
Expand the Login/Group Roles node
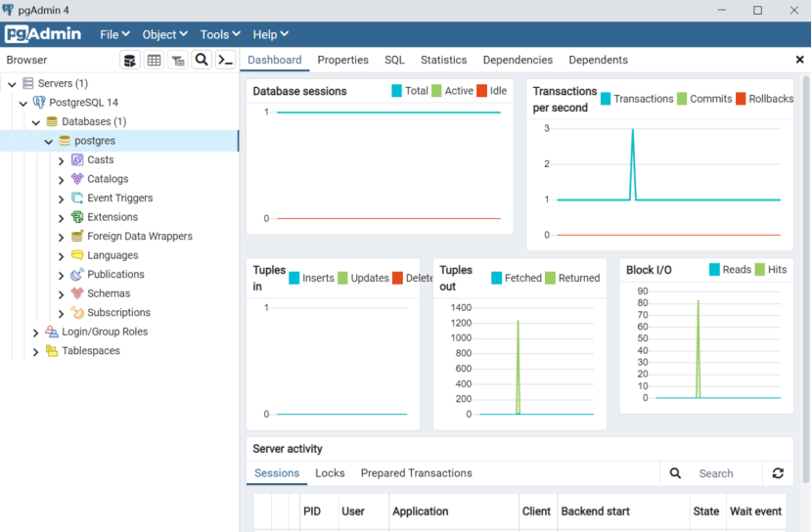coord(36,332)
